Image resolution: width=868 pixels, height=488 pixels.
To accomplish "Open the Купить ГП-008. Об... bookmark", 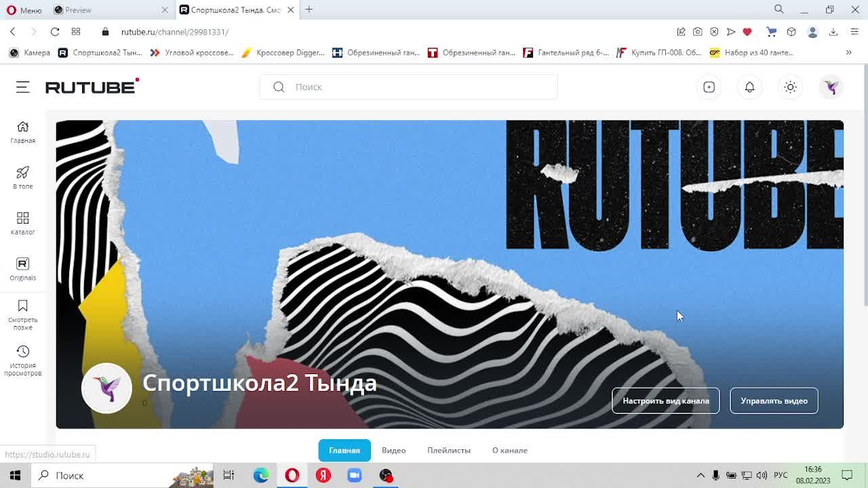I will [658, 52].
